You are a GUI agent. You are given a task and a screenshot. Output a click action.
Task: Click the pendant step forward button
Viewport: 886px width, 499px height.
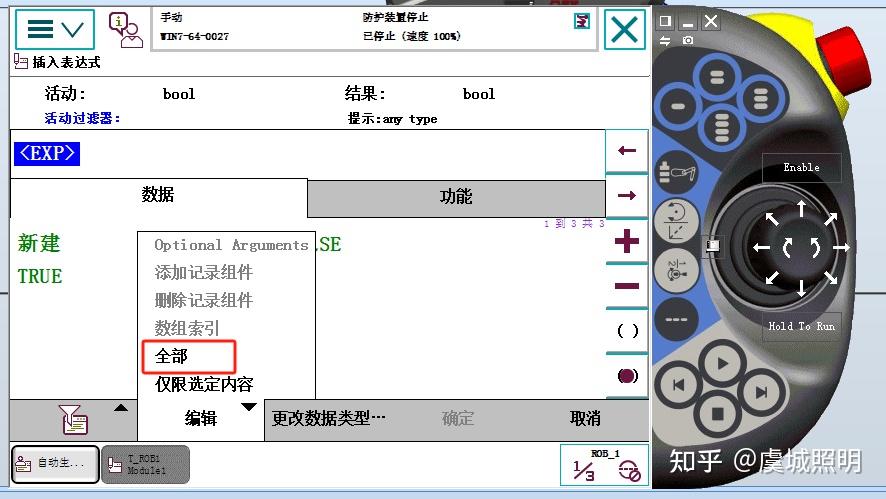tap(761, 392)
